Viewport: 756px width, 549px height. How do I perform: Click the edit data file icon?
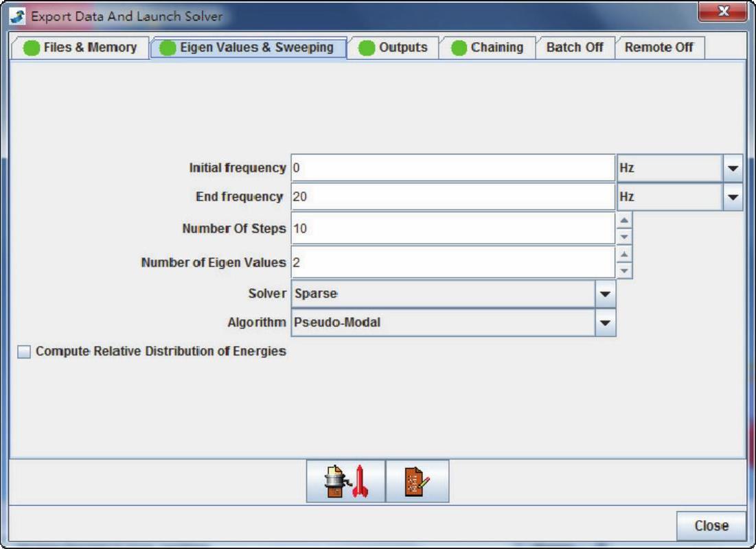click(417, 482)
